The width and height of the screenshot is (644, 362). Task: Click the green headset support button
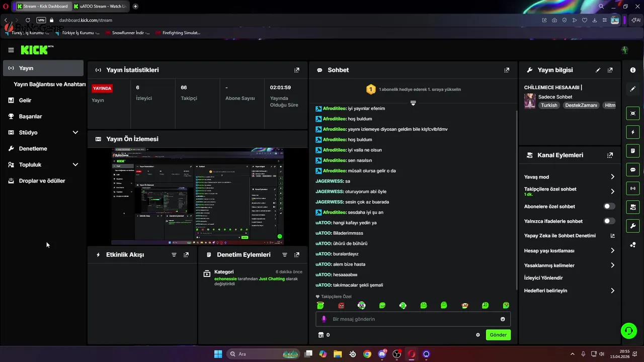pyautogui.click(x=628, y=330)
